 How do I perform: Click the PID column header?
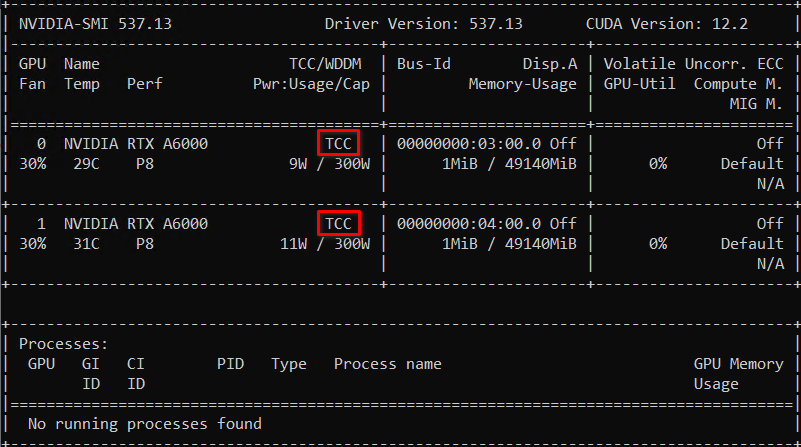(230, 364)
